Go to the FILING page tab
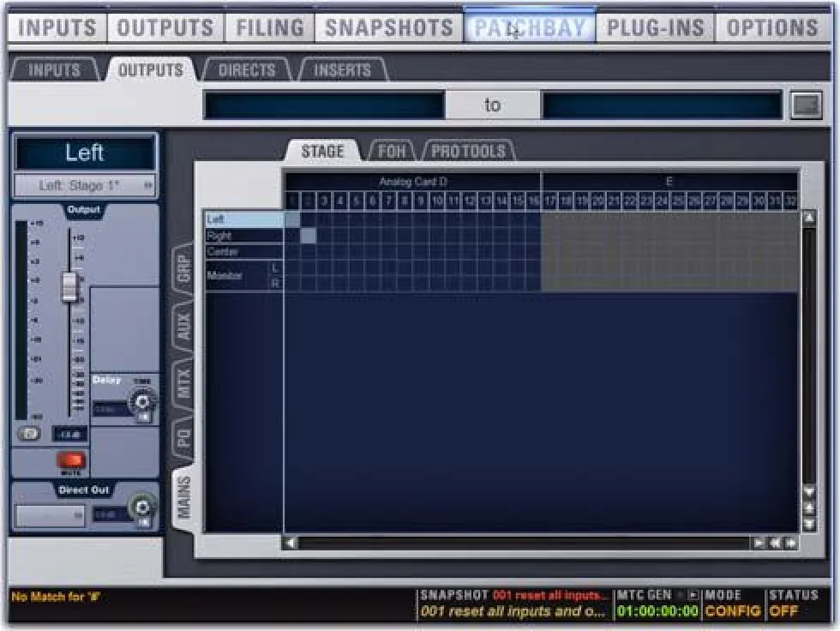 click(269, 27)
